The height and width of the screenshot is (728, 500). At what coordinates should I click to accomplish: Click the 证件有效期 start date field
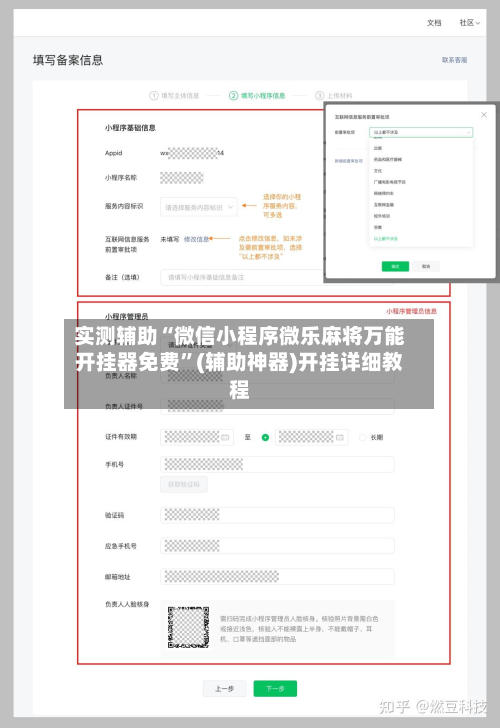click(197, 437)
